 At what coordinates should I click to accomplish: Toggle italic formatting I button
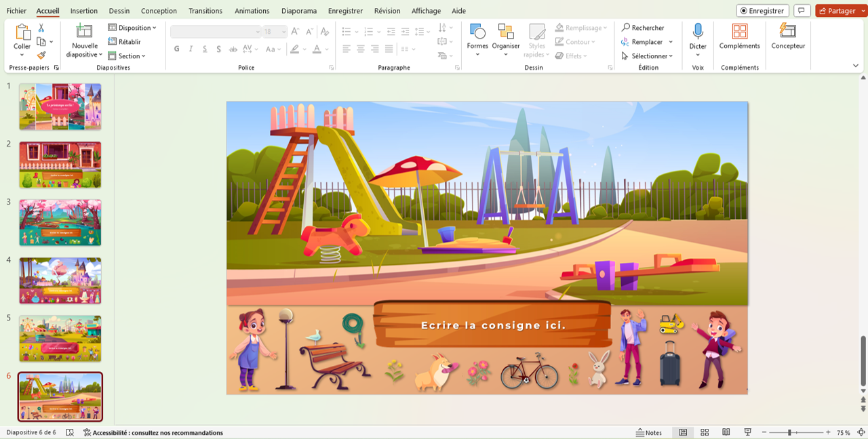tap(191, 49)
